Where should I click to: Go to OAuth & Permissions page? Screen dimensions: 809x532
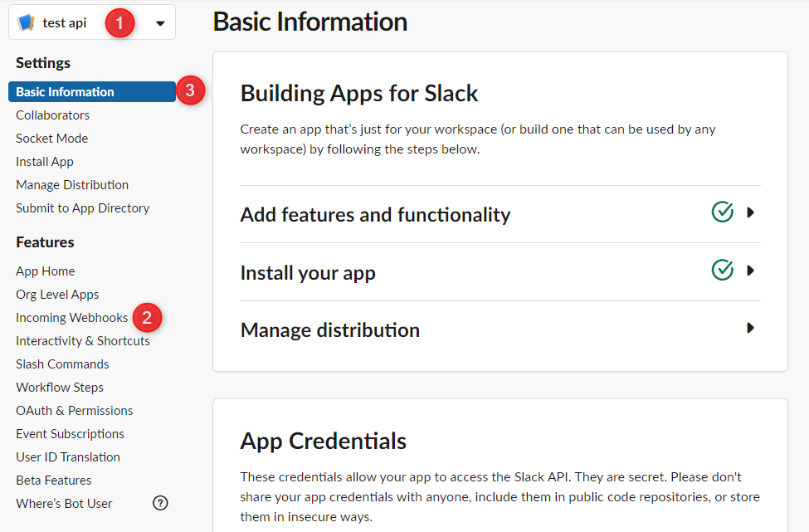[75, 410]
